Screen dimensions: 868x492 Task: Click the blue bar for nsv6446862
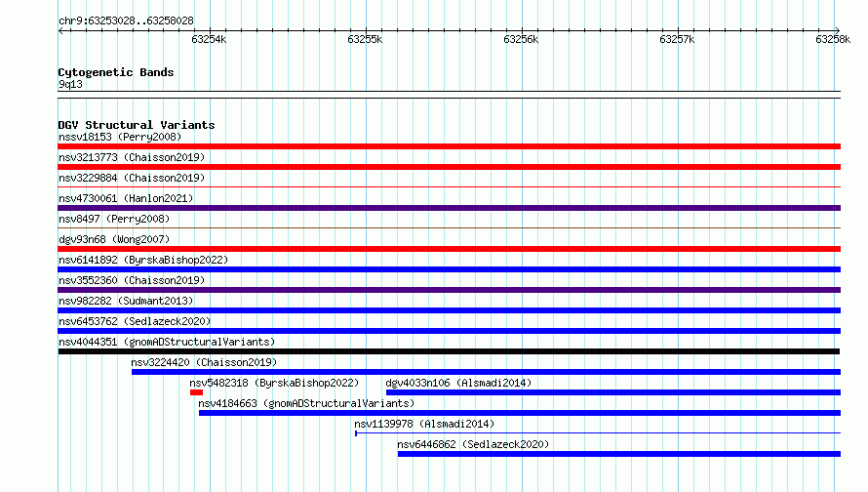coord(619,454)
